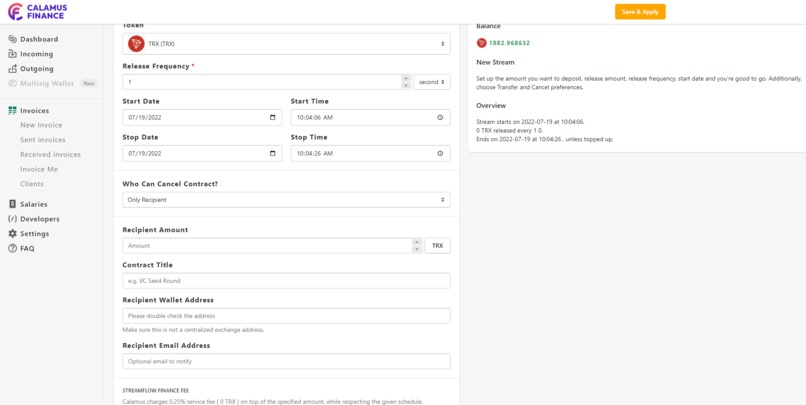Screen dimensions: 806x405
Task: Click "Ends on 2022-07-19" overview line
Action: pos(545,139)
